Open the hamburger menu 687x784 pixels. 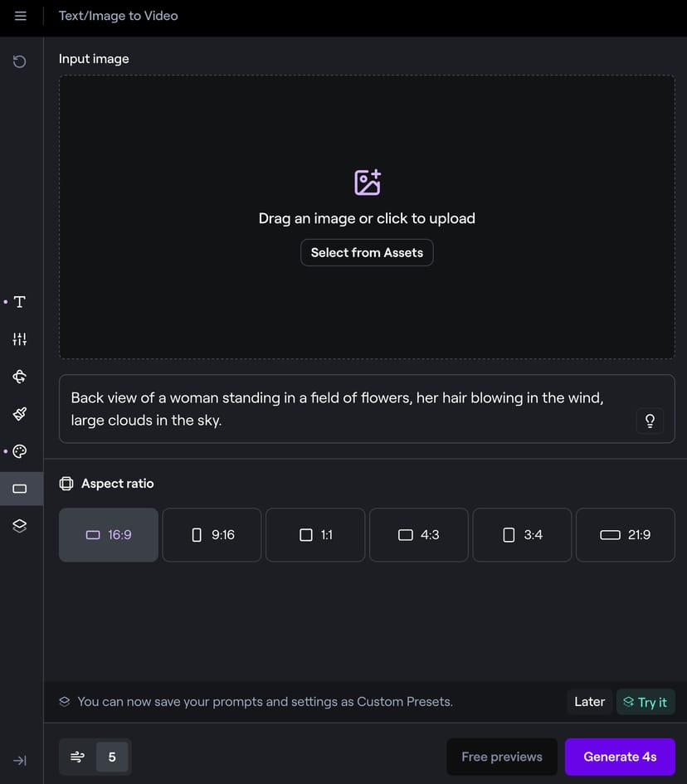coord(21,16)
